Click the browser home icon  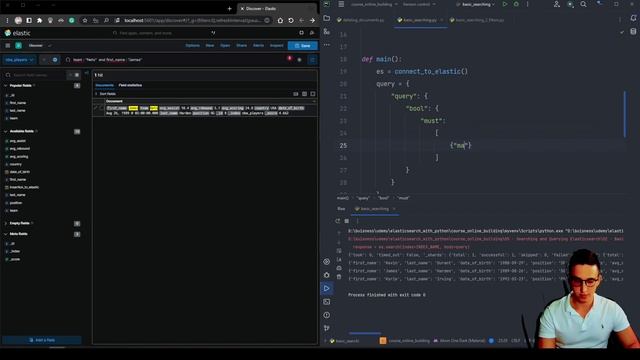pyautogui.click(x=280, y=20)
